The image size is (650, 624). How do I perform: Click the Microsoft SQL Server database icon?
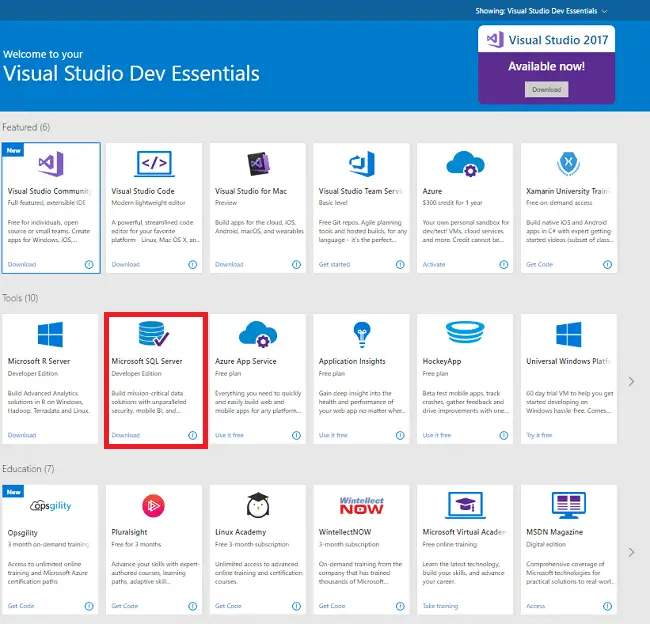click(x=153, y=334)
